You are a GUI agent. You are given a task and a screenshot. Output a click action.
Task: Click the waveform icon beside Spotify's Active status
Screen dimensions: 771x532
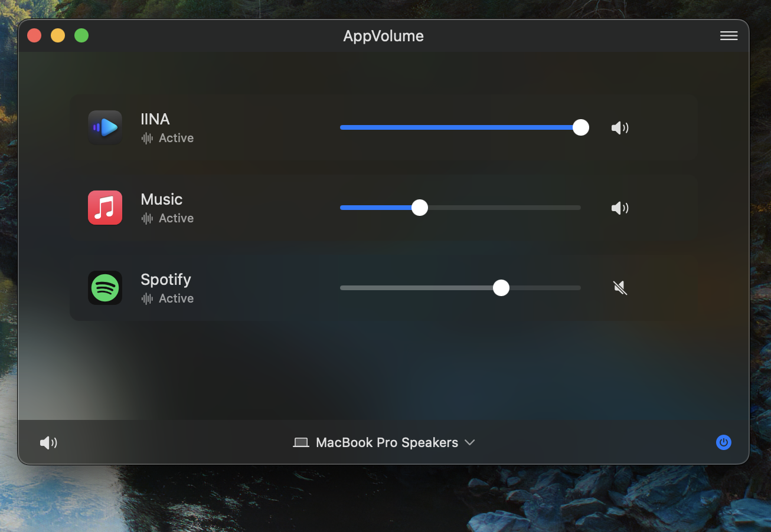tap(146, 298)
